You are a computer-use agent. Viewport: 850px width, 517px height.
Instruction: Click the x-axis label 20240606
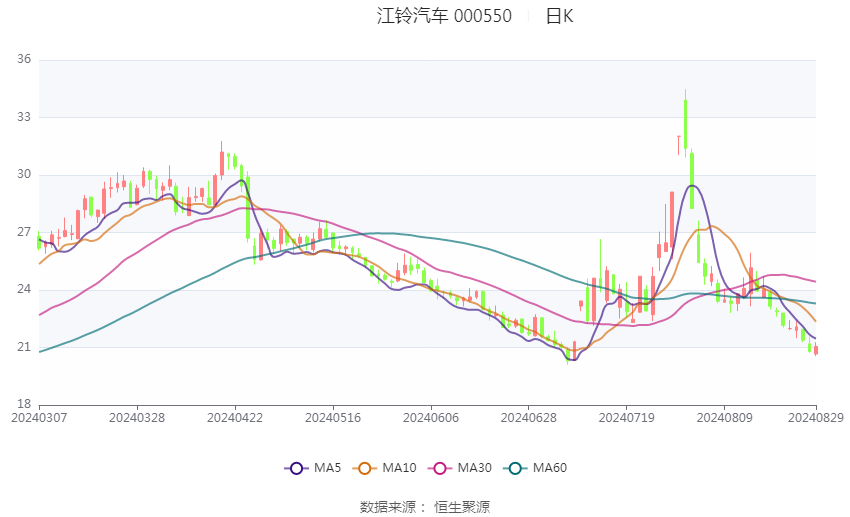tap(431, 418)
